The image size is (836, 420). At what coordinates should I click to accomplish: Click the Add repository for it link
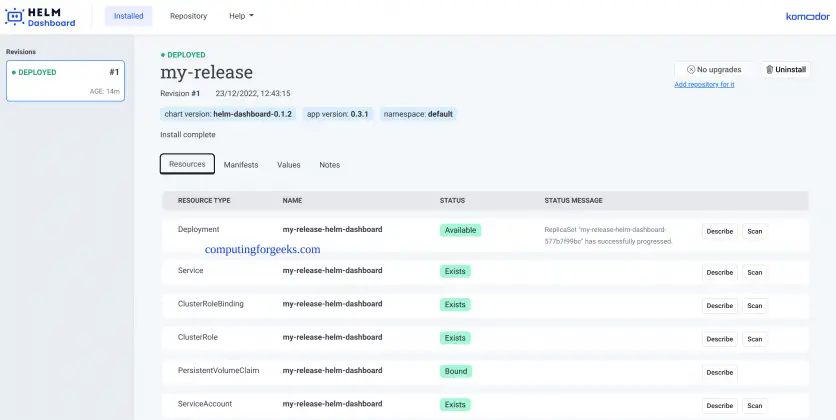704,85
